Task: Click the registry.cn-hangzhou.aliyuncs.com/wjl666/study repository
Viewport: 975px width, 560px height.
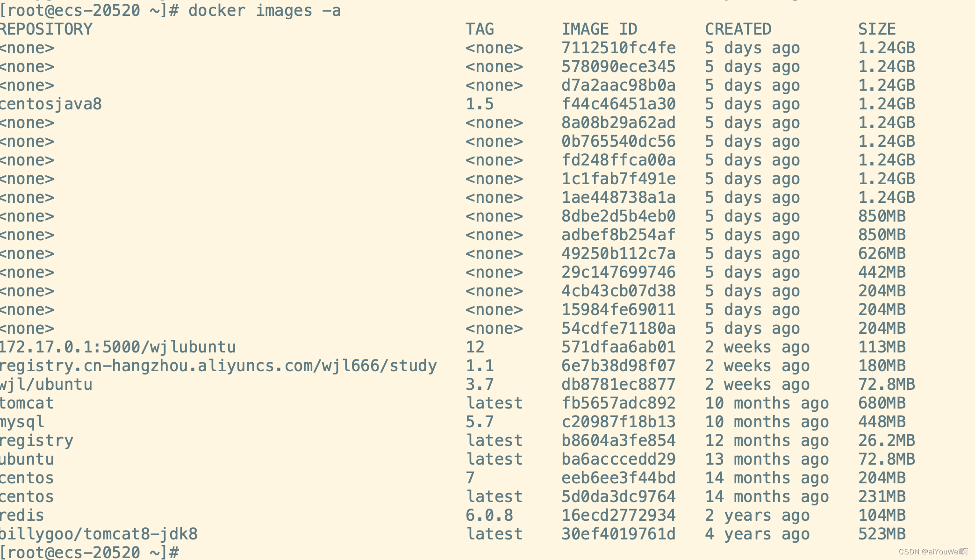Action: point(218,366)
